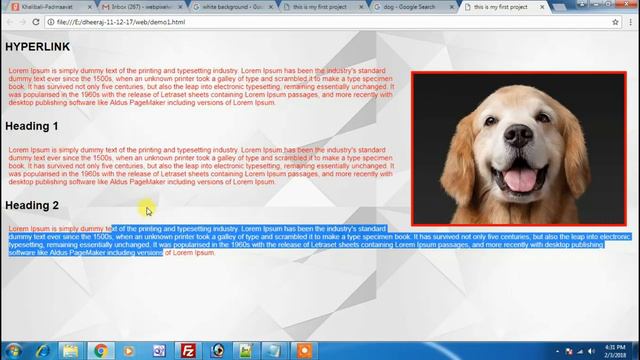Click the back navigation arrow
The height and width of the screenshot is (360, 640).
(x=10, y=22)
